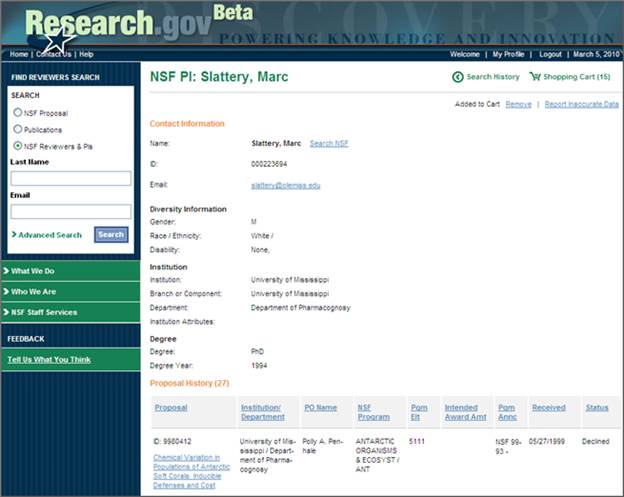Select the NSF Proposal radio button
624x497 pixels.
pos(17,113)
